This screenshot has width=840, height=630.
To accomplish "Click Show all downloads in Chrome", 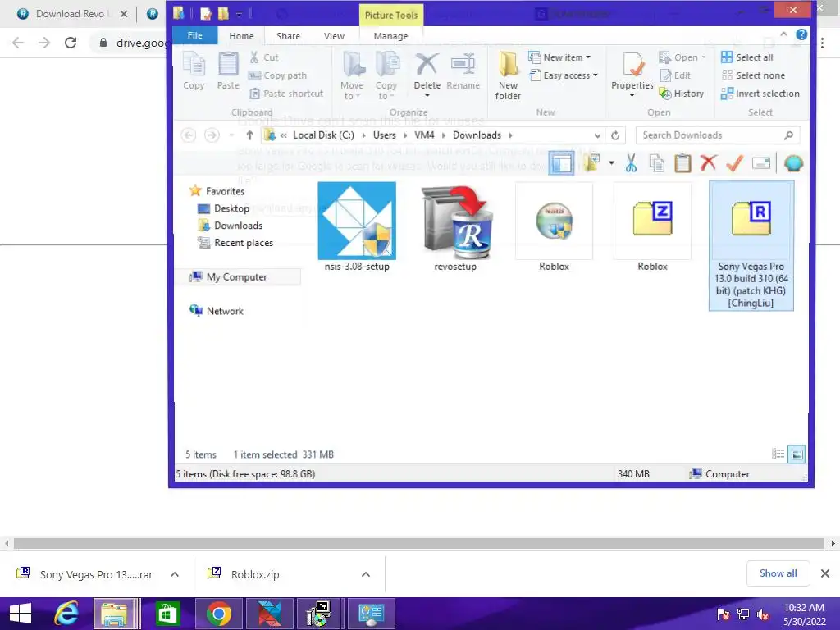I will 778,573.
